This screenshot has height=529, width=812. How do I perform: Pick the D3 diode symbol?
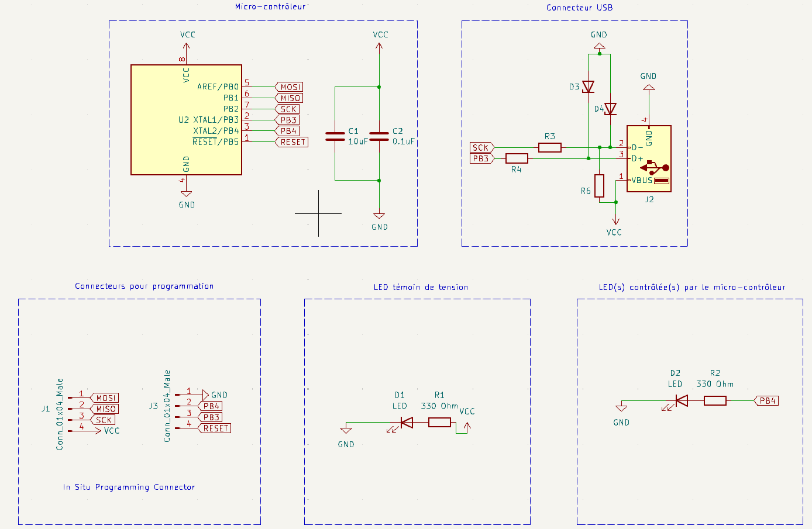(588, 87)
